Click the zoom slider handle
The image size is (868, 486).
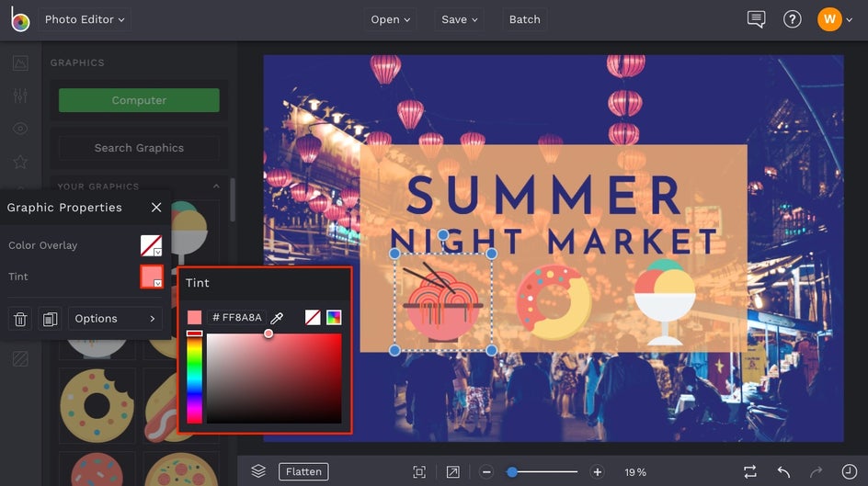click(x=512, y=471)
